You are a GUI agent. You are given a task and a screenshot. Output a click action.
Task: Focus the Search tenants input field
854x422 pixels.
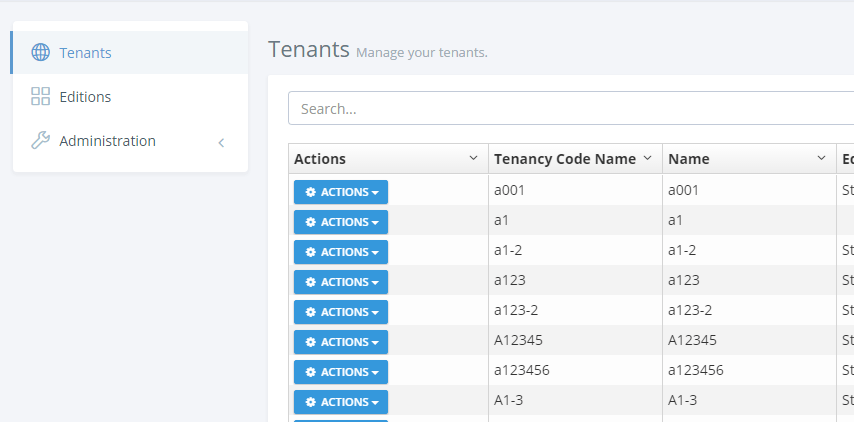571,108
